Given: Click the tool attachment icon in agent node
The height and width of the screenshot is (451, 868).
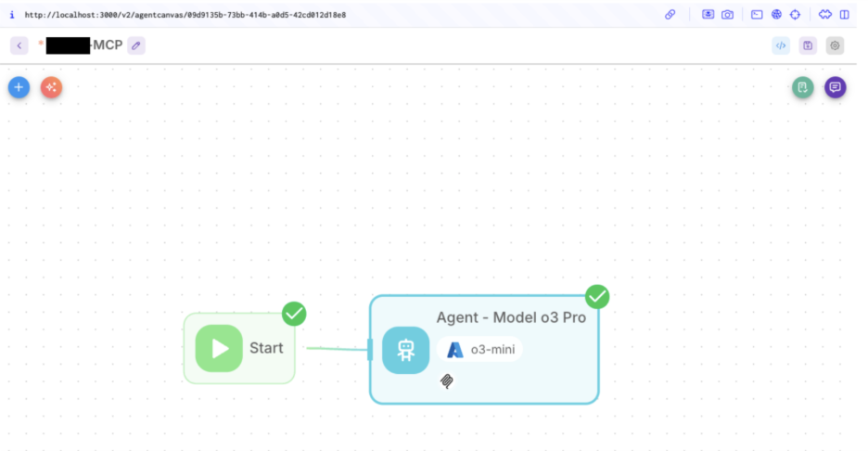Looking at the screenshot, I should [x=447, y=380].
